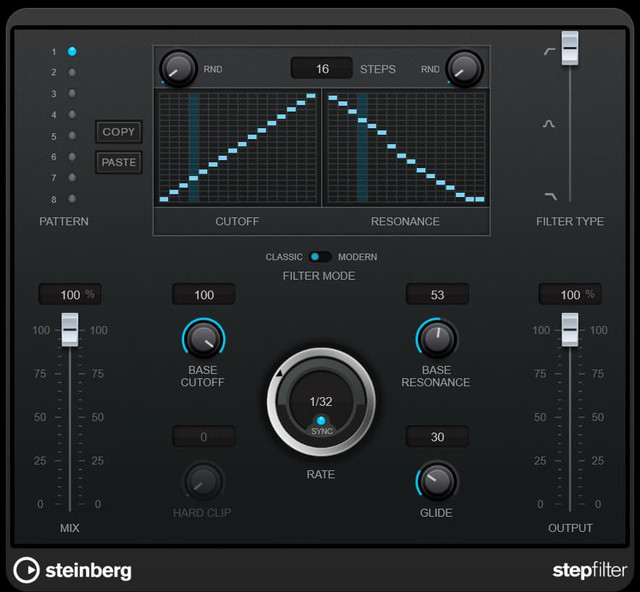Click the 1/32 rate value

321,401
